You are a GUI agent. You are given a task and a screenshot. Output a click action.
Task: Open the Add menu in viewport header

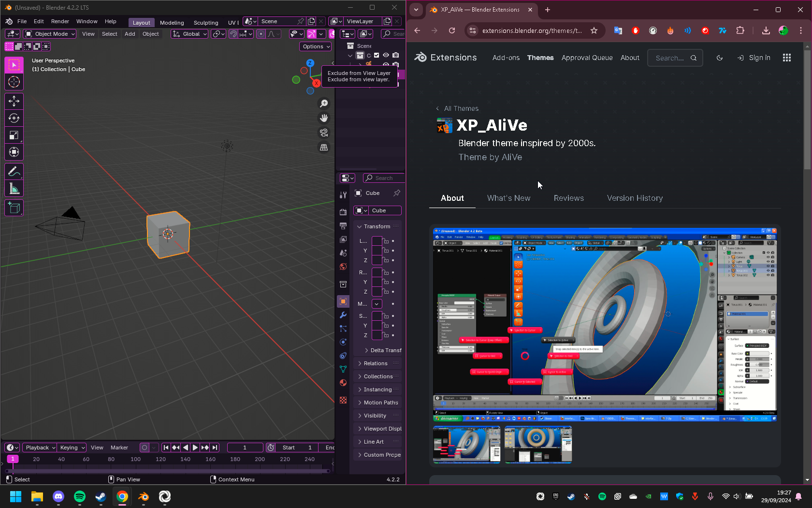[130, 34]
